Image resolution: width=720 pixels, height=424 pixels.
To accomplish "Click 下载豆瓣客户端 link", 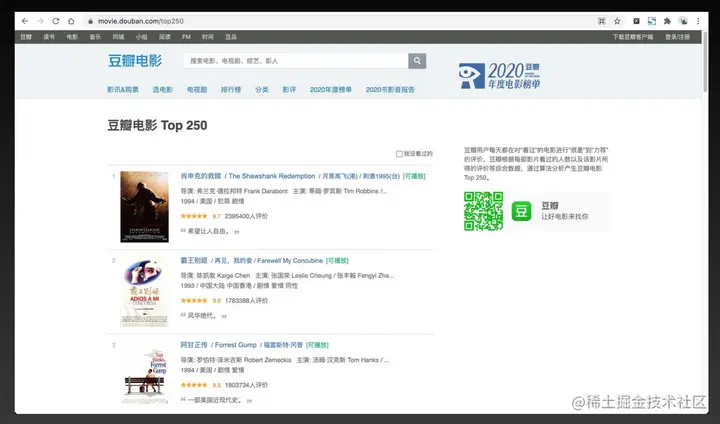I will pyautogui.click(x=633, y=37).
